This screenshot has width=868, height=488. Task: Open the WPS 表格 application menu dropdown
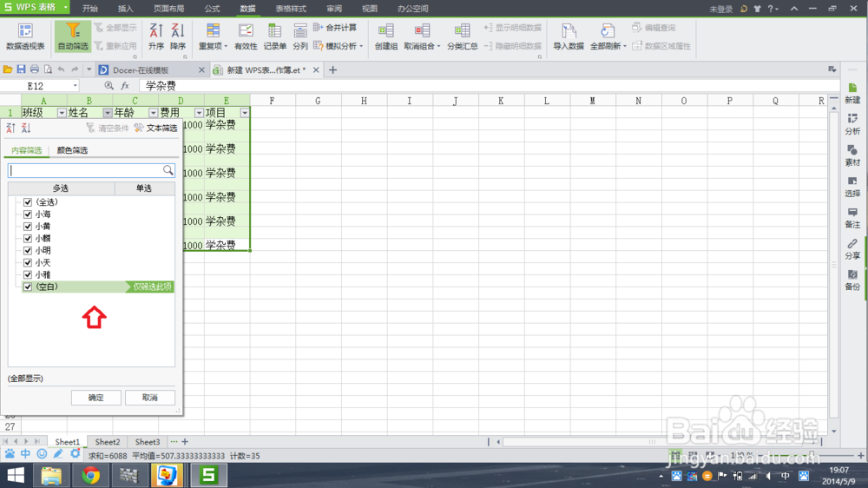click(x=65, y=7)
